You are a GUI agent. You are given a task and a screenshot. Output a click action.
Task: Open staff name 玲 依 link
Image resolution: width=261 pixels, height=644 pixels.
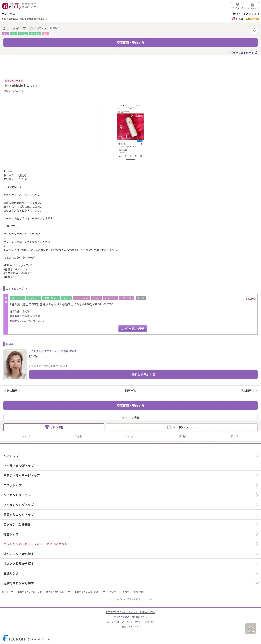pos(33,357)
